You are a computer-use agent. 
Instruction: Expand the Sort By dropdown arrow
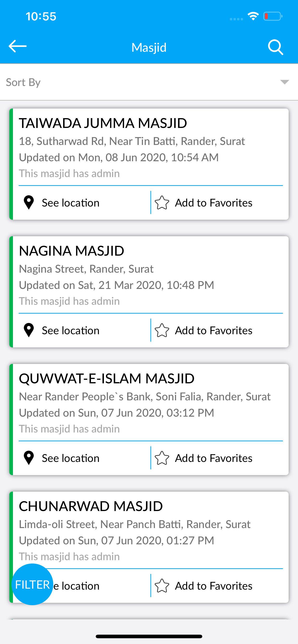click(285, 82)
